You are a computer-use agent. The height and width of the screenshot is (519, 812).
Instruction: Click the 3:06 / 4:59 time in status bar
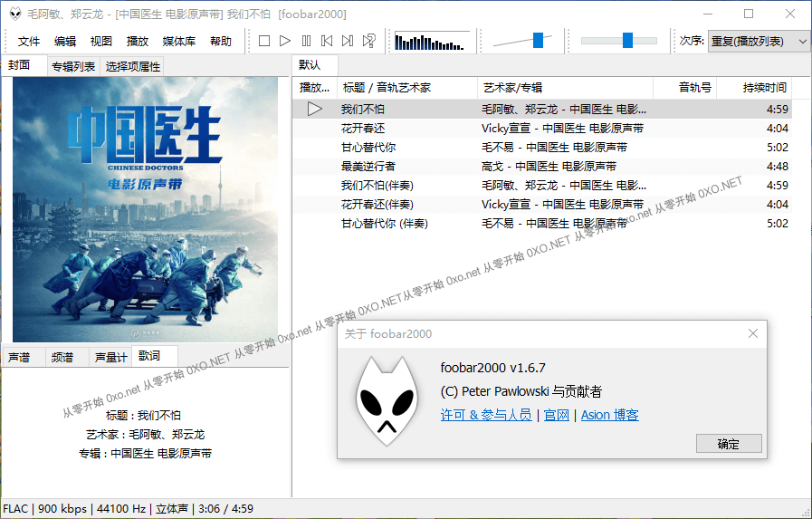(x=225, y=509)
